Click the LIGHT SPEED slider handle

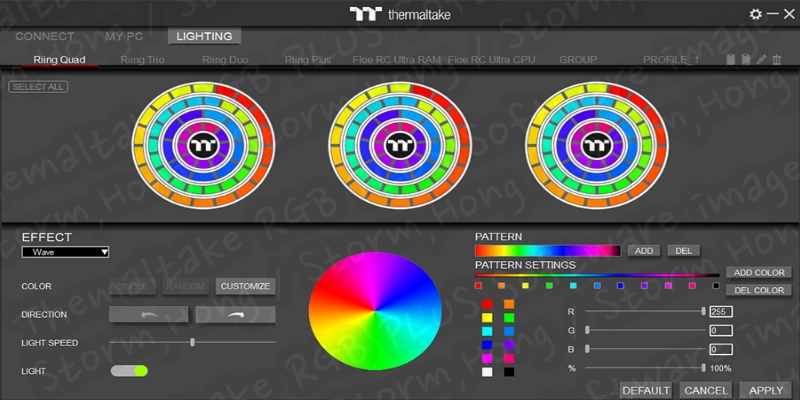pyautogui.click(x=192, y=342)
